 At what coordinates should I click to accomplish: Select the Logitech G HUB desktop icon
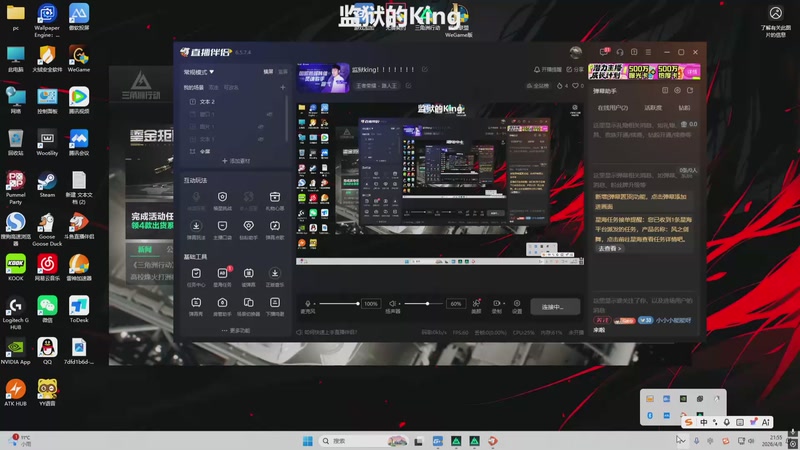pos(15,313)
